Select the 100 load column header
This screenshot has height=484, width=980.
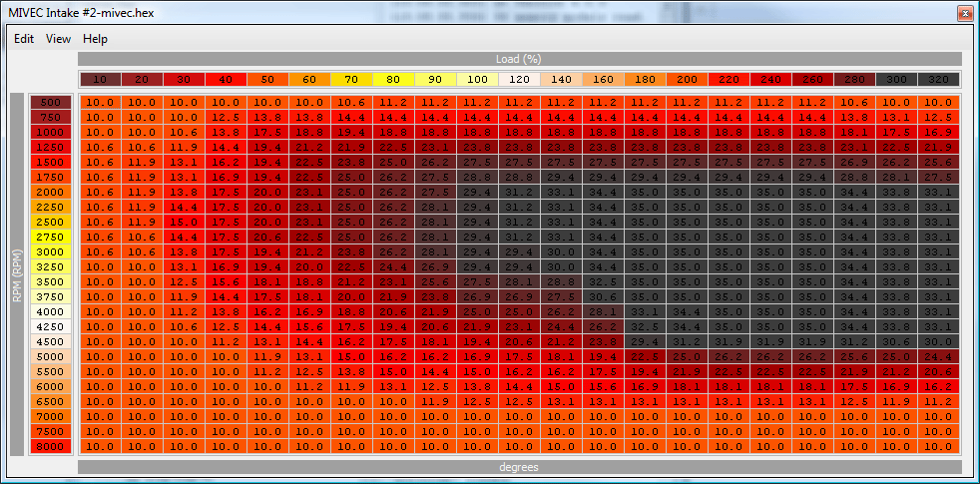click(477, 80)
